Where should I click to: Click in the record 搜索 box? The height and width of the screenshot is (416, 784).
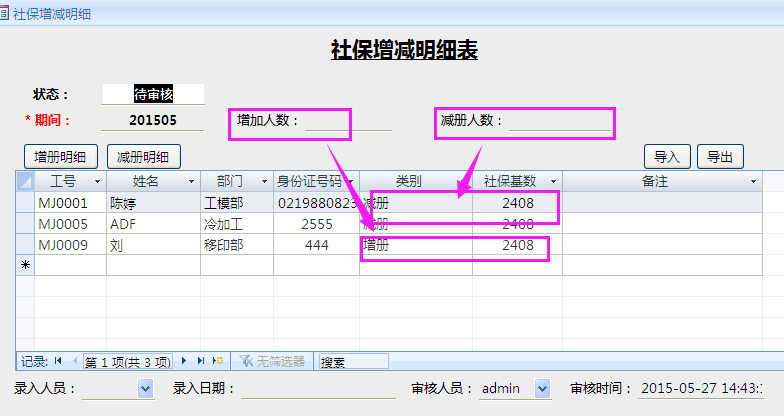coord(352,361)
